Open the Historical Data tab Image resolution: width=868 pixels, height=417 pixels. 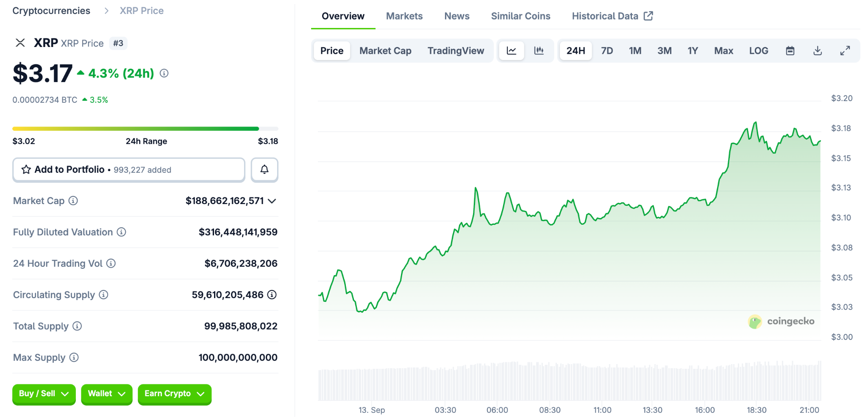click(612, 16)
